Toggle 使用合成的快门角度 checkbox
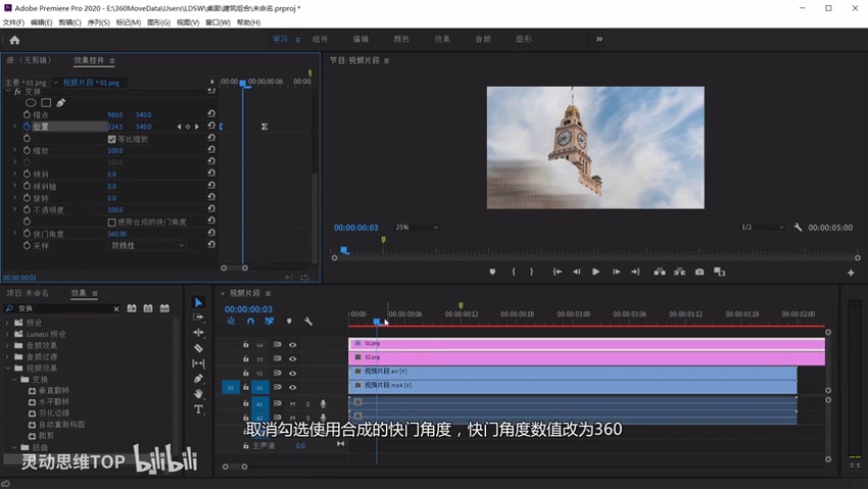Screen dimensions: 868x489 coord(112,223)
